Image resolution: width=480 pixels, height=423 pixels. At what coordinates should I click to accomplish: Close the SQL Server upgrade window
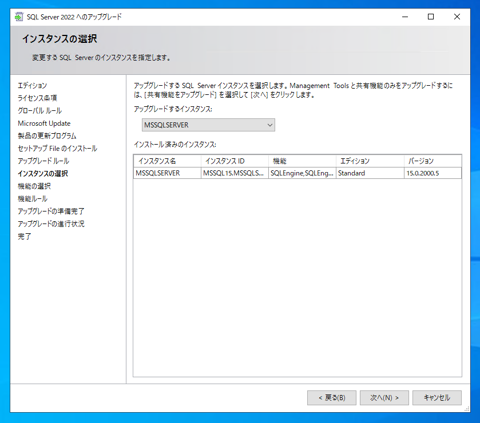457,17
